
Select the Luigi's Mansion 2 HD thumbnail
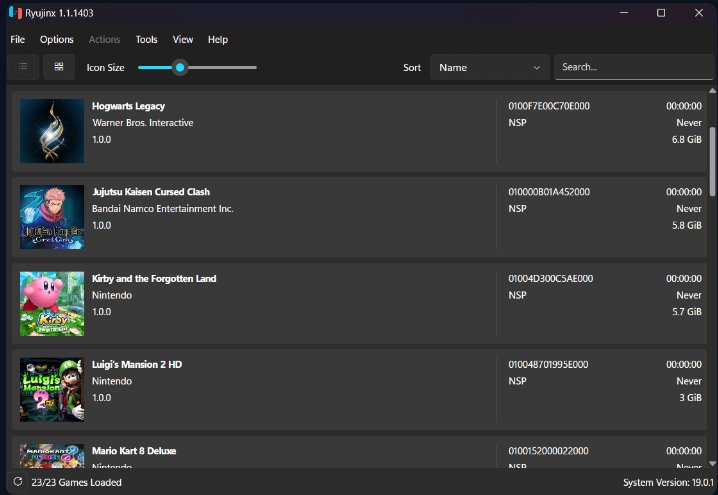coord(52,390)
